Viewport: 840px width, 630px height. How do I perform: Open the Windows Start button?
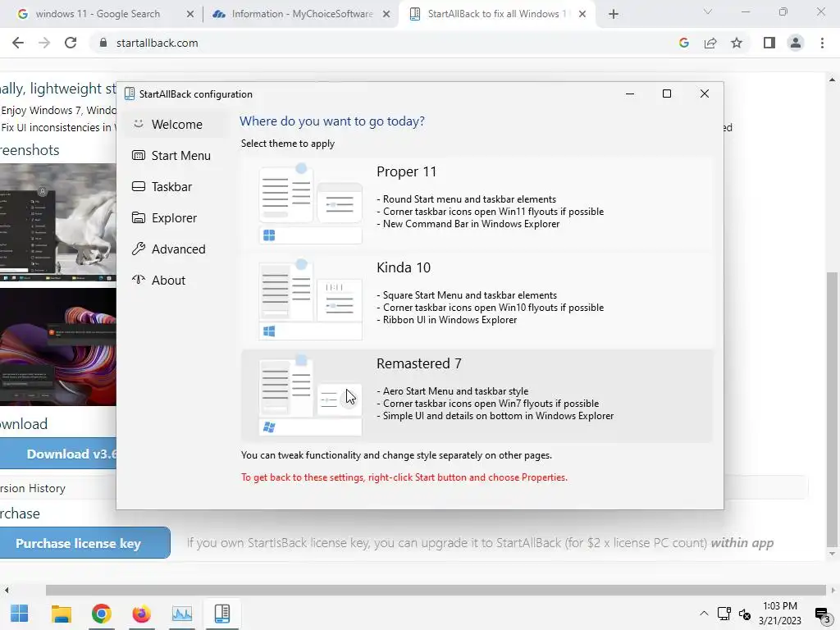click(20, 614)
